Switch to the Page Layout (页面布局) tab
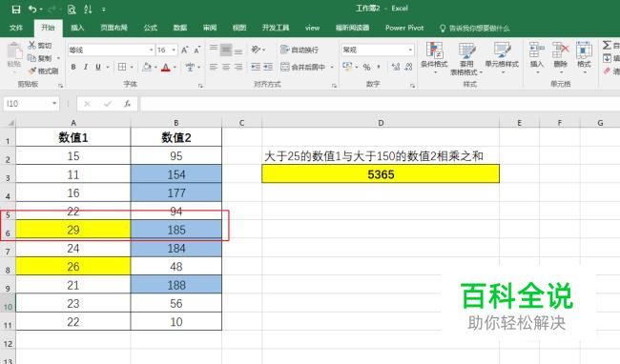Image resolution: width=620 pixels, height=364 pixels. point(114,28)
